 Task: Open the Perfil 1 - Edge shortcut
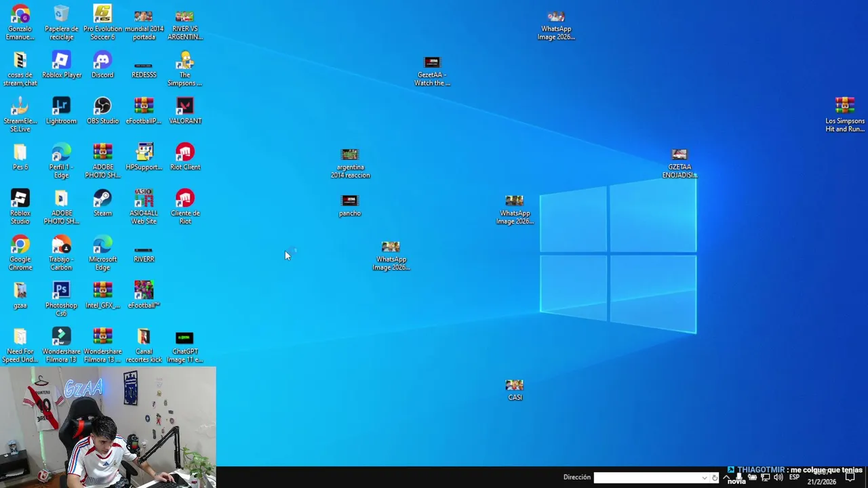tap(61, 161)
